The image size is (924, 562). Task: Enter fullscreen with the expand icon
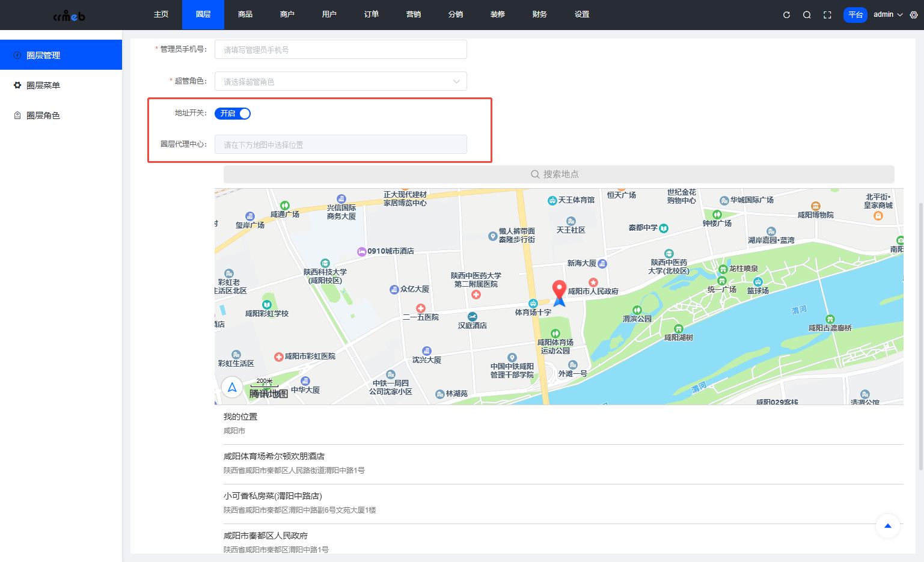click(x=827, y=14)
